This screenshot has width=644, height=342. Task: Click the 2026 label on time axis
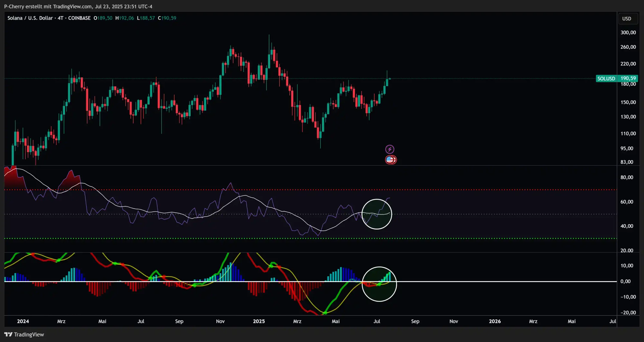[495, 321]
